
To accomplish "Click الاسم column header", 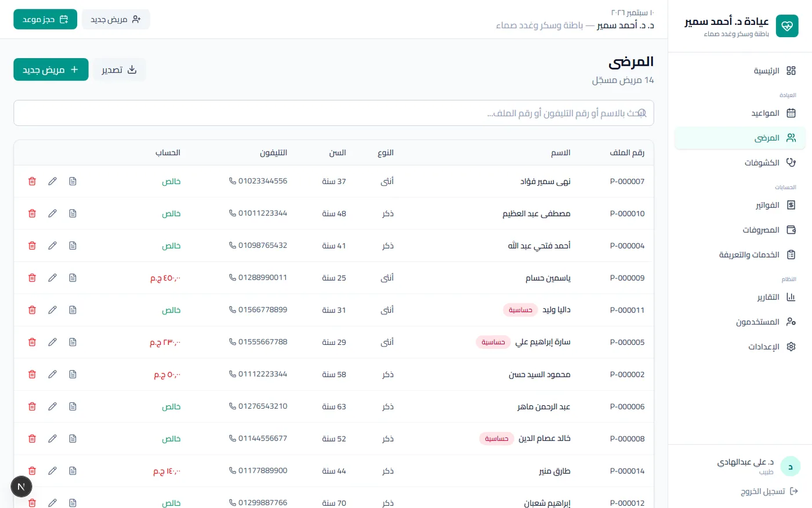I will pos(561,153).
